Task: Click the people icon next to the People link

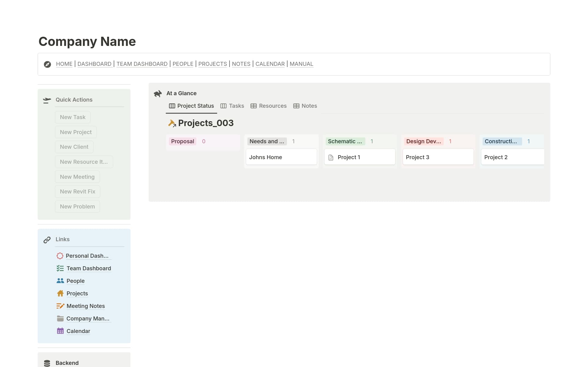Action: (x=60, y=281)
